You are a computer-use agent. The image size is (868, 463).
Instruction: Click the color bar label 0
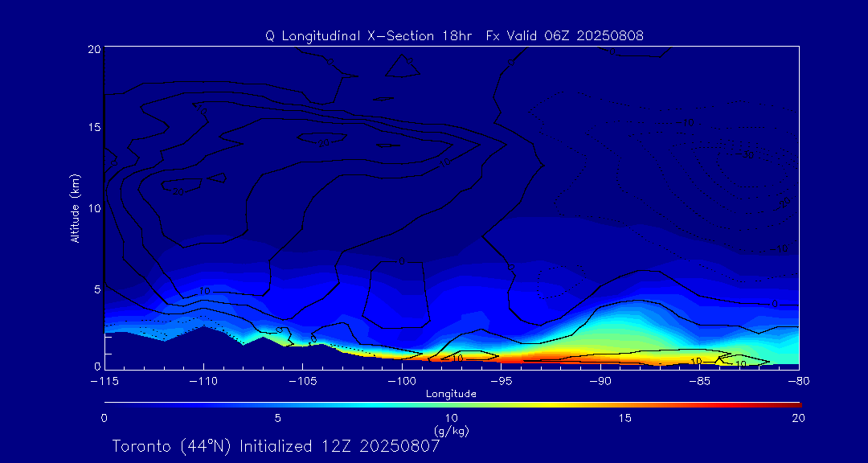click(104, 419)
